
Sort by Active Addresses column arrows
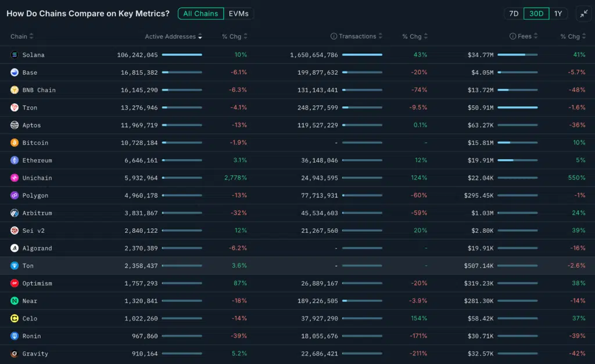point(200,37)
